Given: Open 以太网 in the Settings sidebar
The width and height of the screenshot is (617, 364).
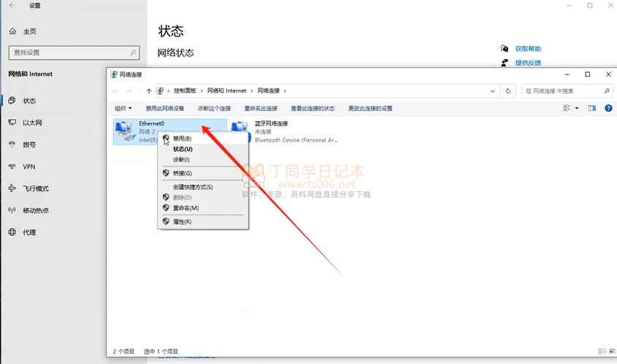Looking at the screenshot, I should [x=32, y=123].
